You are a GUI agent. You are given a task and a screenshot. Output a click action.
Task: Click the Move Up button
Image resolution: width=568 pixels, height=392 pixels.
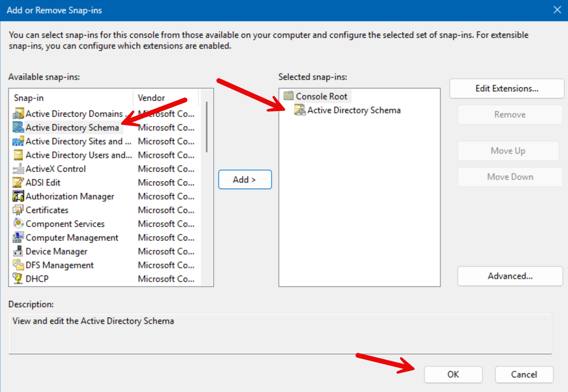(508, 151)
